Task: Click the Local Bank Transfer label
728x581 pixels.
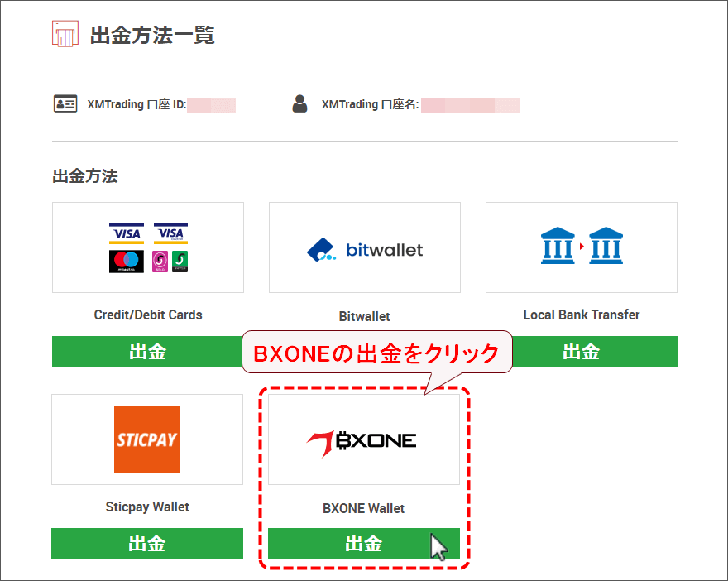Action: click(x=582, y=315)
